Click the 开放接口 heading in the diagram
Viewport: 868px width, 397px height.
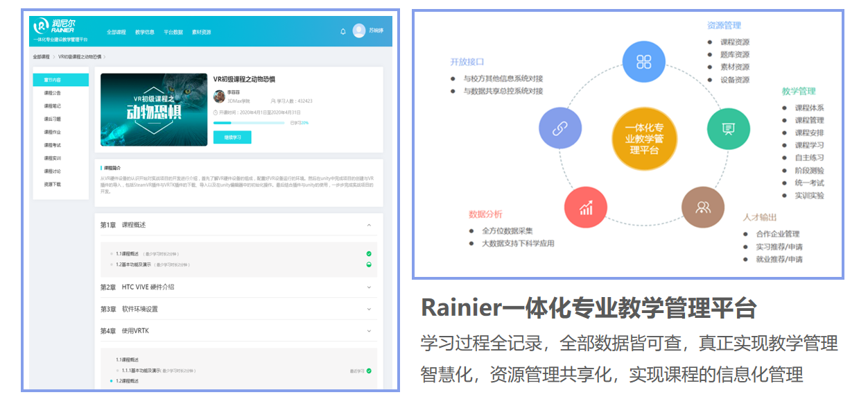467,62
